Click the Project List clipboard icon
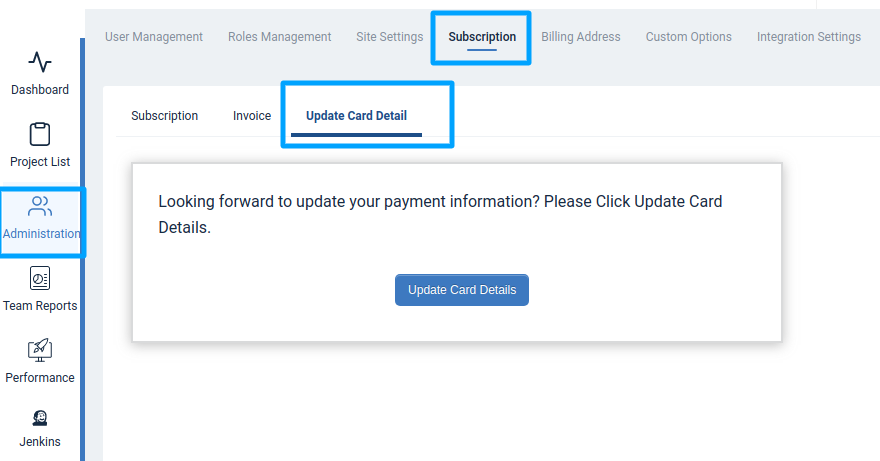 [40, 134]
